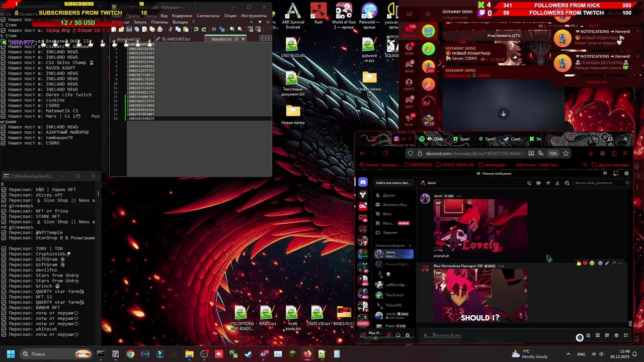Click the SHOULD I? GIF thumbnail
The image size is (644, 362).
[x=480, y=295]
